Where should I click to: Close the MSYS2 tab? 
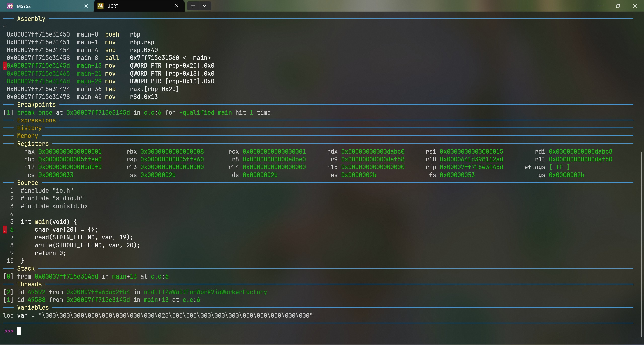[86, 6]
